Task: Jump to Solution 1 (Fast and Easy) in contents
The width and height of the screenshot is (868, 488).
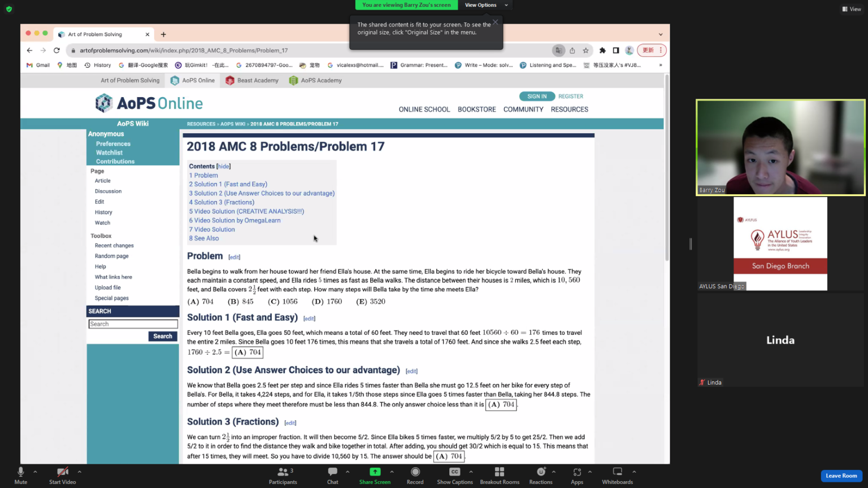Action: (x=228, y=184)
